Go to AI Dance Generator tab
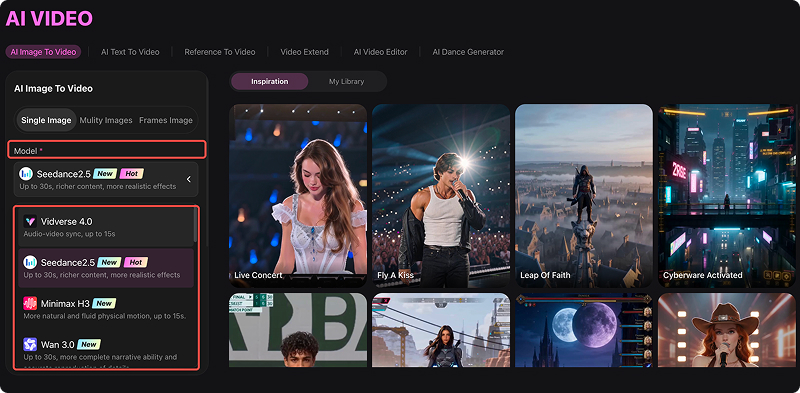The image size is (800, 393). coord(468,52)
